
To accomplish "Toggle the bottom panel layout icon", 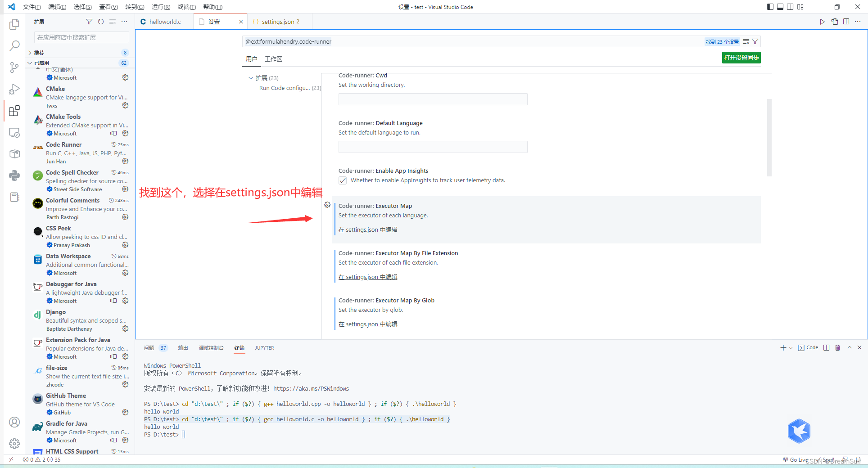I will [x=780, y=7].
